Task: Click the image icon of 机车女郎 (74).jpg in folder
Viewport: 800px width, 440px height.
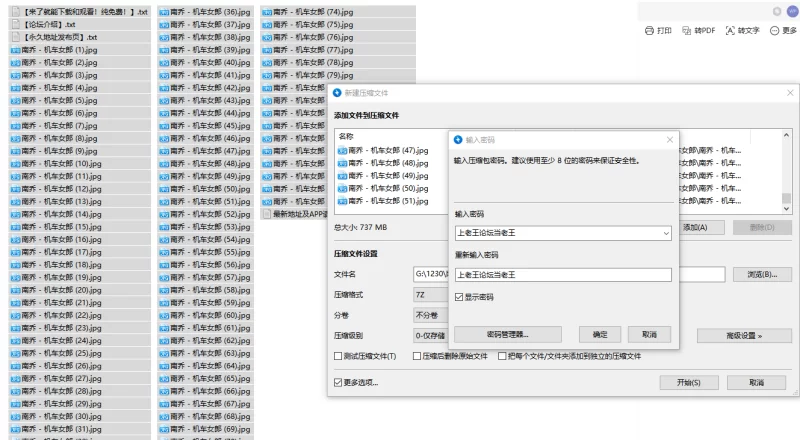Action: click(x=267, y=12)
